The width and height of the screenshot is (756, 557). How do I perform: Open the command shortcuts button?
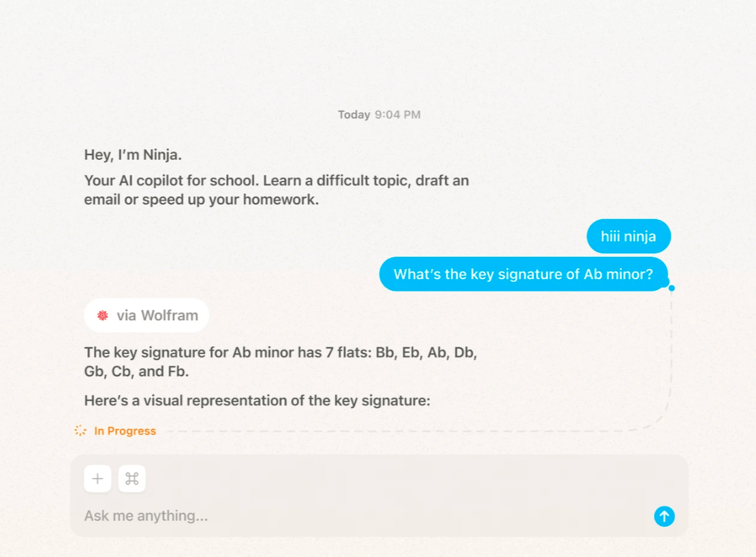click(132, 479)
